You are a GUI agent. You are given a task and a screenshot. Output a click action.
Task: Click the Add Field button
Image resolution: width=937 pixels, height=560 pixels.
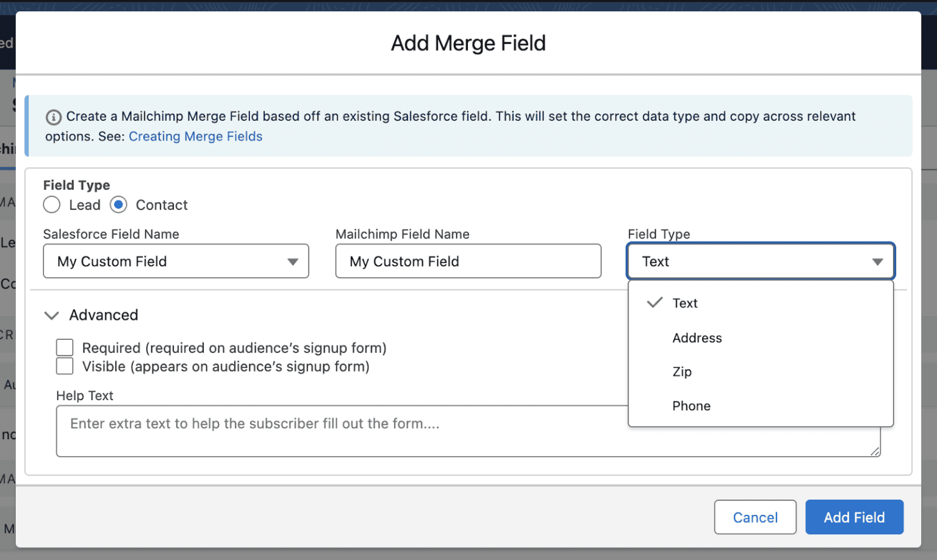tap(854, 517)
